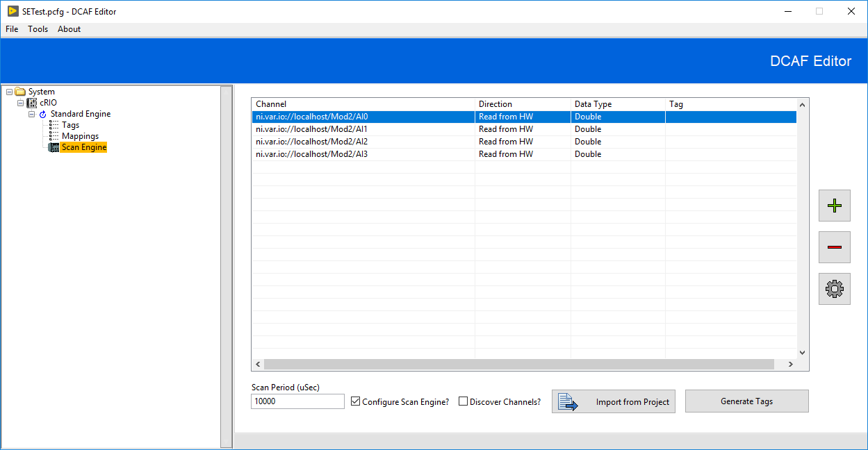868x450 pixels.
Task: Click Read from HW cell for AI3
Action: pos(523,154)
